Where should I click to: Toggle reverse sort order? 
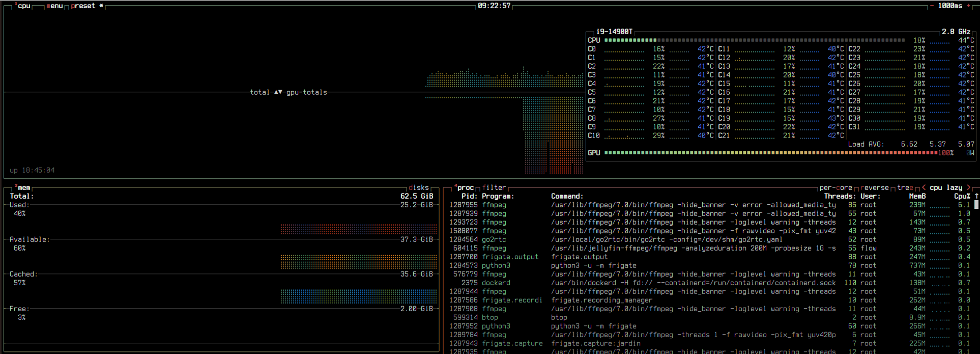(x=874, y=187)
